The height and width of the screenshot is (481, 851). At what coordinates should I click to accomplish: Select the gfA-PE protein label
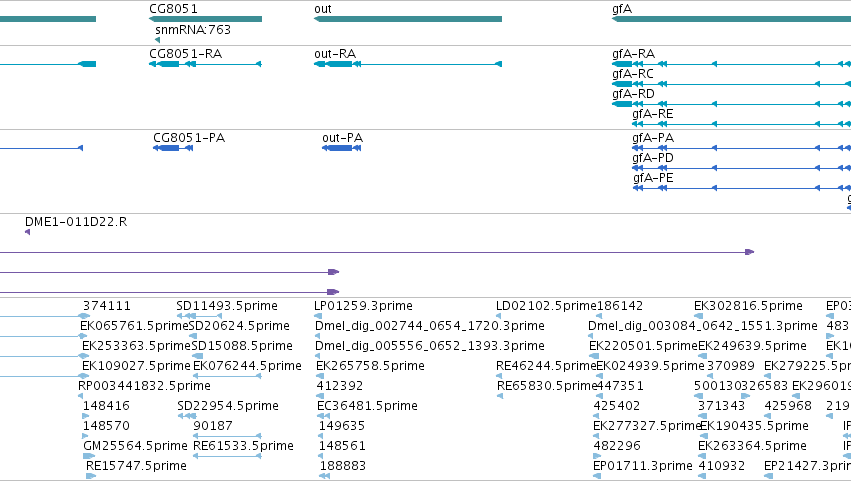(x=653, y=178)
